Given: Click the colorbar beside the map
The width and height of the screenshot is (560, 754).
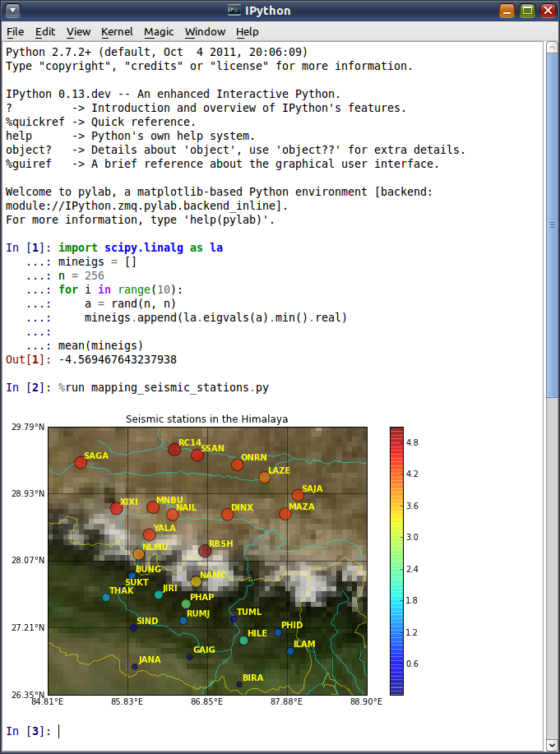Looking at the screenshot, I should tap(396, 561).
